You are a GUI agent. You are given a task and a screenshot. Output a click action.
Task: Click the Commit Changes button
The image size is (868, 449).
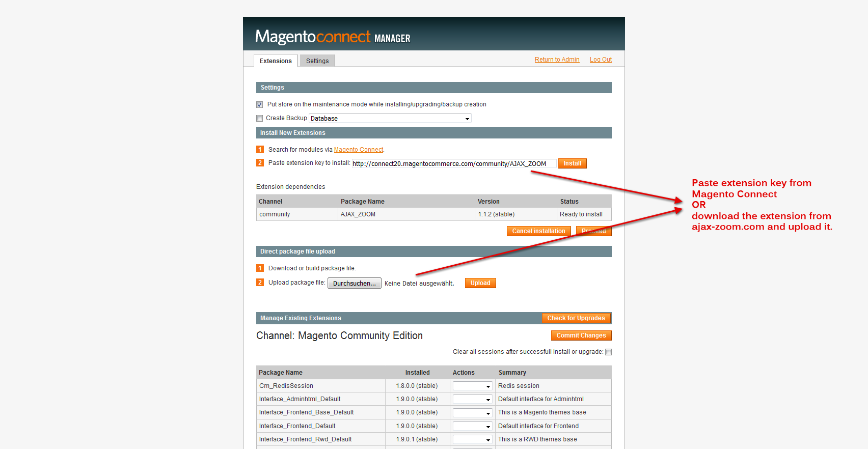click(x=581, y=335)
